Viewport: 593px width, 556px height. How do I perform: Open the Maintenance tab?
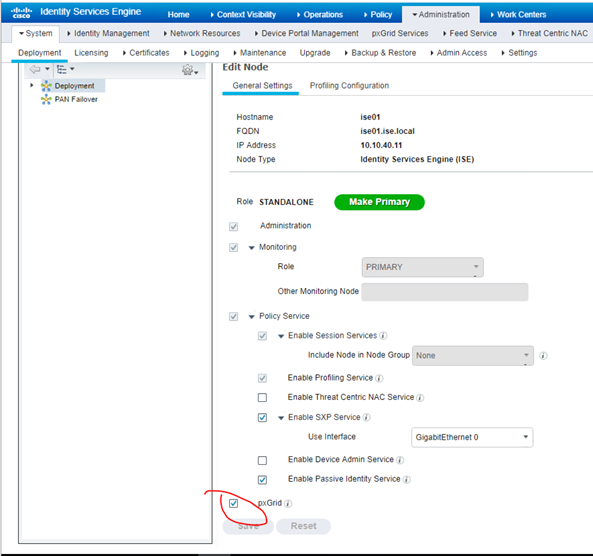tap(260, 53)
